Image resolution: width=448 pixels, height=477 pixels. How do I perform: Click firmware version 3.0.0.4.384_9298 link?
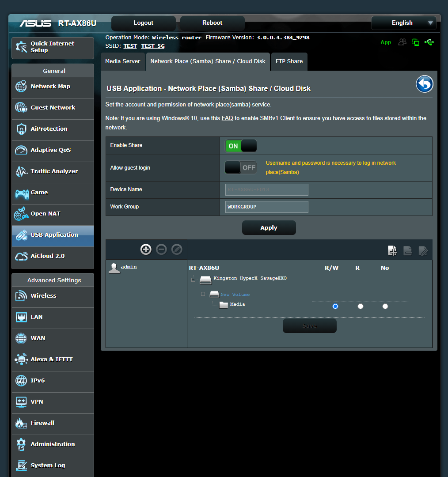click(x=283, y=38)
